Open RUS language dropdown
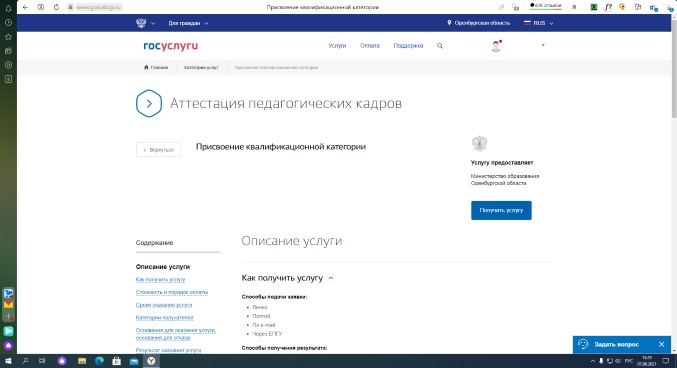 [x=538, y=23]
